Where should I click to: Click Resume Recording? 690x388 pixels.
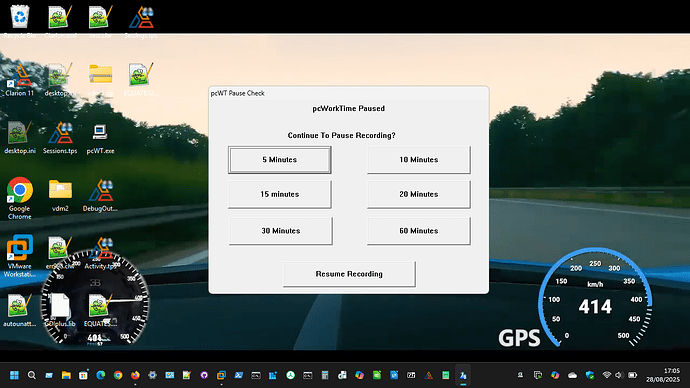(349, 274)
